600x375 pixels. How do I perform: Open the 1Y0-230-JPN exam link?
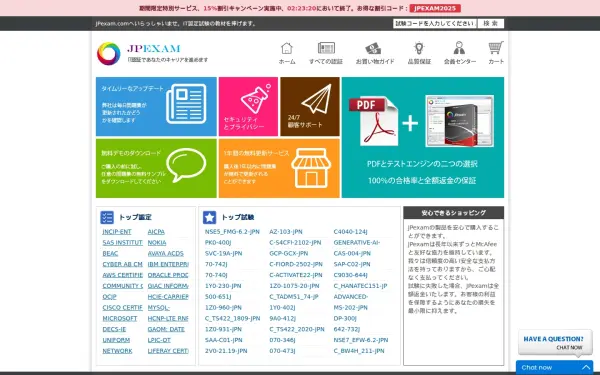click(223, 286)
